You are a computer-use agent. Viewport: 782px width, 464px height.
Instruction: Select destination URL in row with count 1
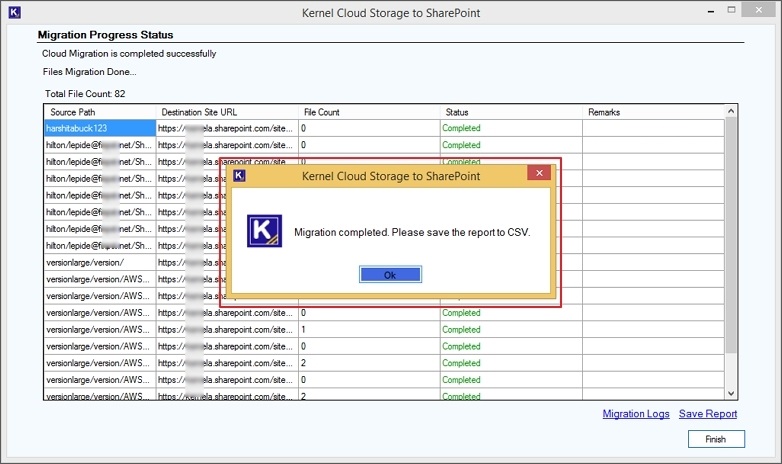click(x=227, y=330)
